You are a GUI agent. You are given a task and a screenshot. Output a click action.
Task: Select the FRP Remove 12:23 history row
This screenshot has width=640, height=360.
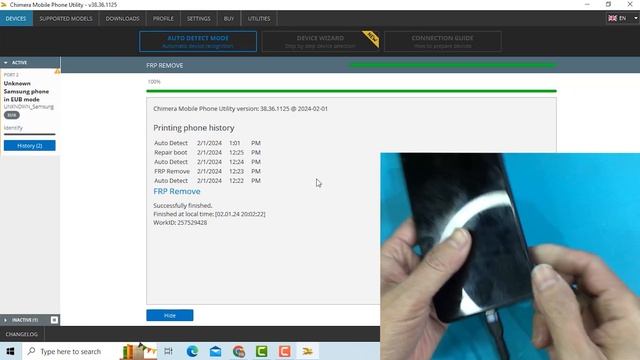tap(207, 171)
